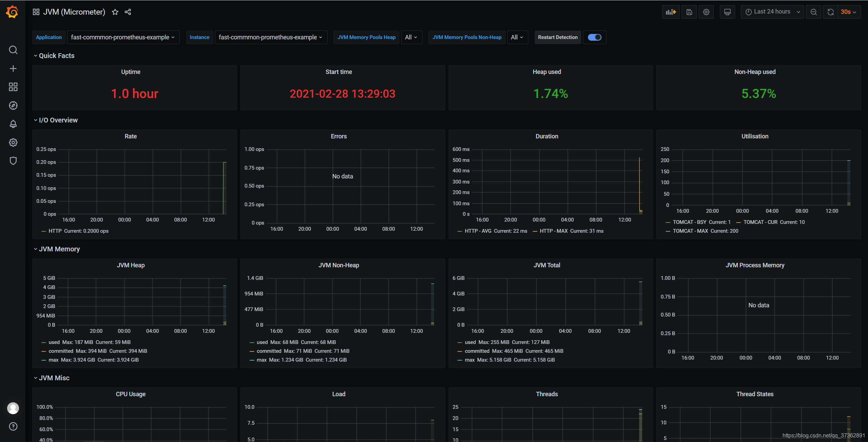The image size is (868, 442).
Task: Open the Rate panel title menu
Action: (131, 136)
